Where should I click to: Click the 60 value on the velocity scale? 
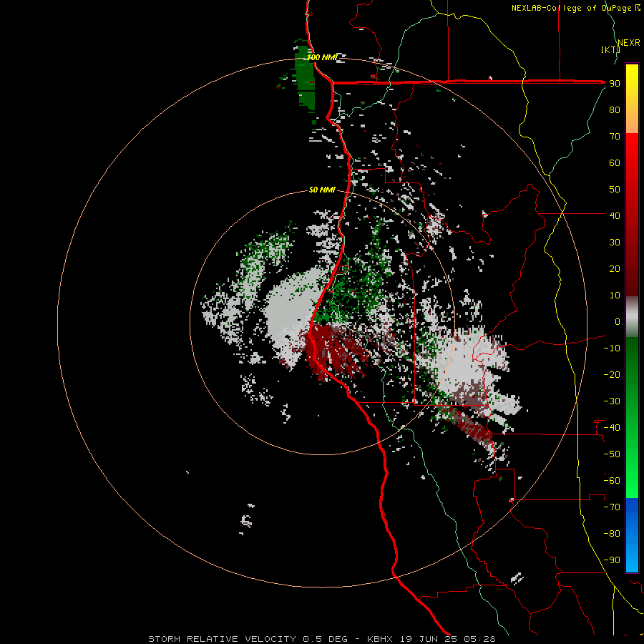click(x=615, y=162)
